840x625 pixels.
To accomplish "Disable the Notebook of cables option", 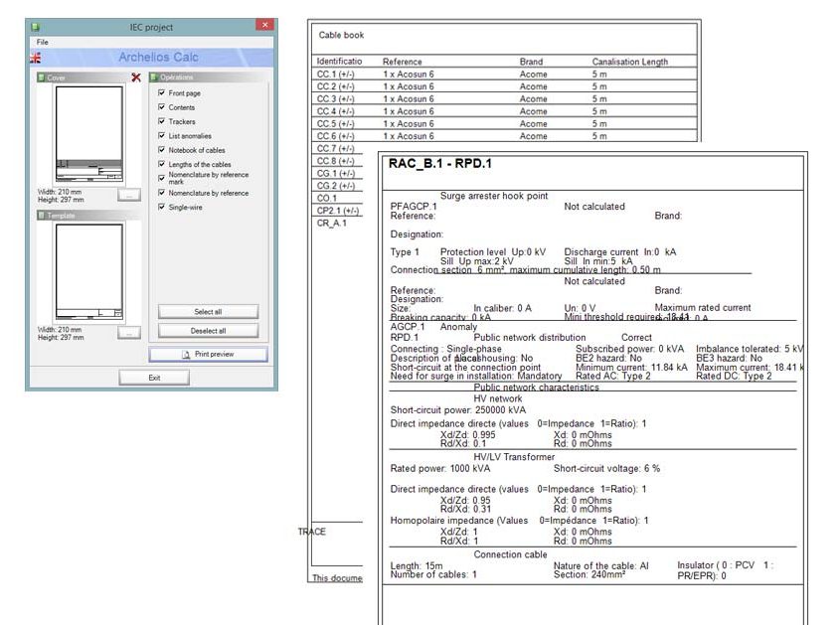I will 161,150.
